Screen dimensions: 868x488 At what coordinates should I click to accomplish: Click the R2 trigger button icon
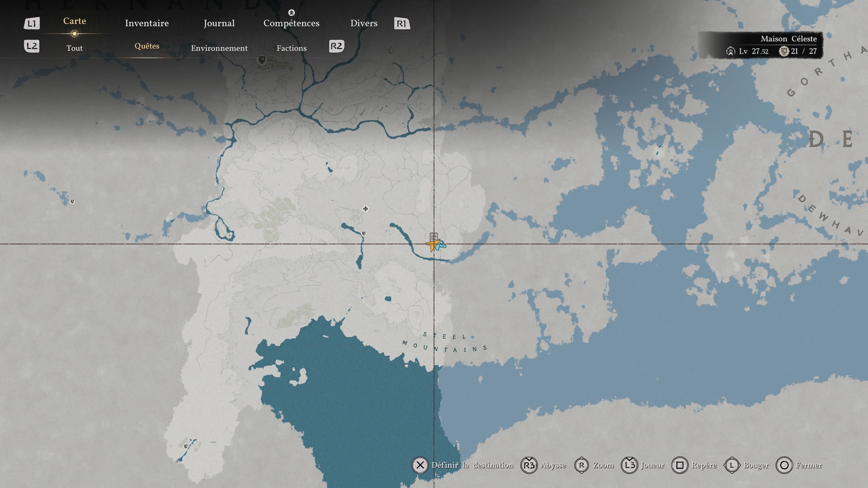pyautogui.click(x=337, y=46)
